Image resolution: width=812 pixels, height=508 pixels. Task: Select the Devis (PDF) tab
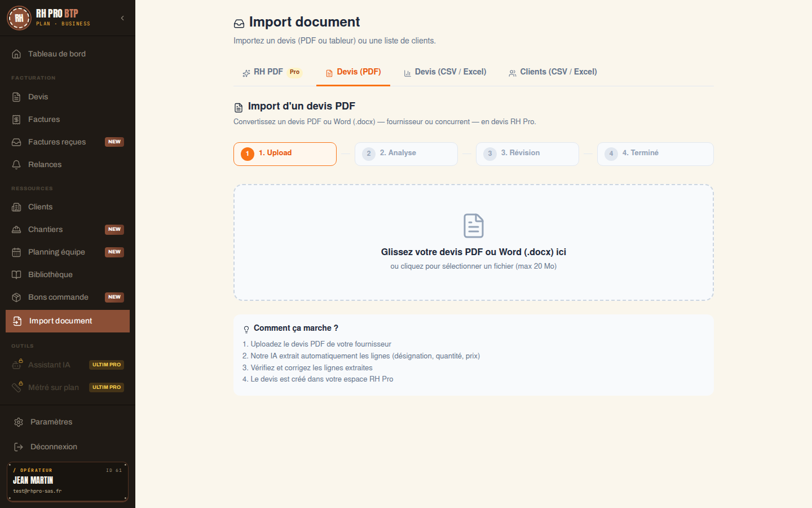[353, 72]
